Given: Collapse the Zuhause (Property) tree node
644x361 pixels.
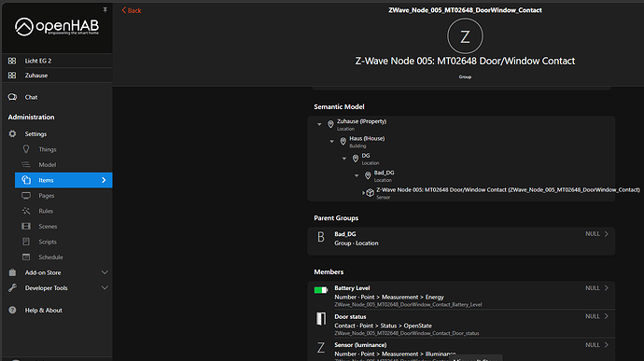Looking at the screenshot, I should 319,124.
